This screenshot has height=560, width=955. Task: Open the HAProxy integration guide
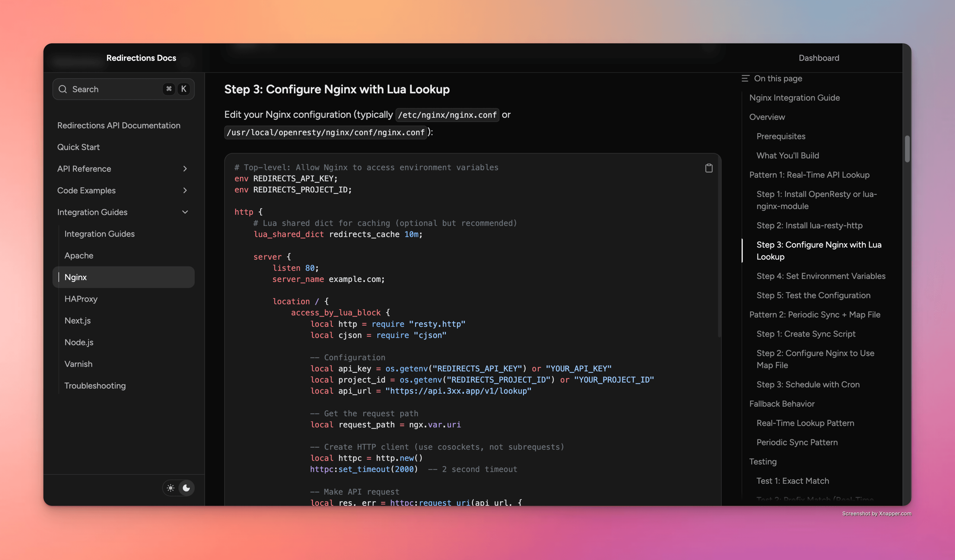point(81,299)
